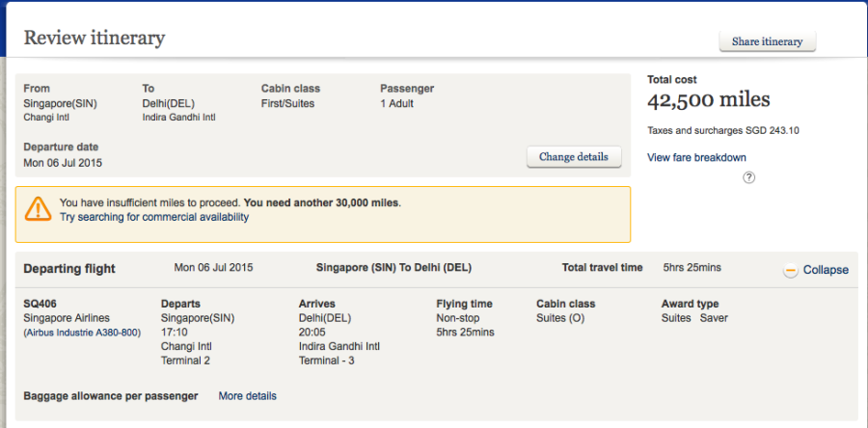This screenshot has width=868, height=428.
Task: Click the Mon 06 Jul 2015 departure date
Action: click(63, 163)
